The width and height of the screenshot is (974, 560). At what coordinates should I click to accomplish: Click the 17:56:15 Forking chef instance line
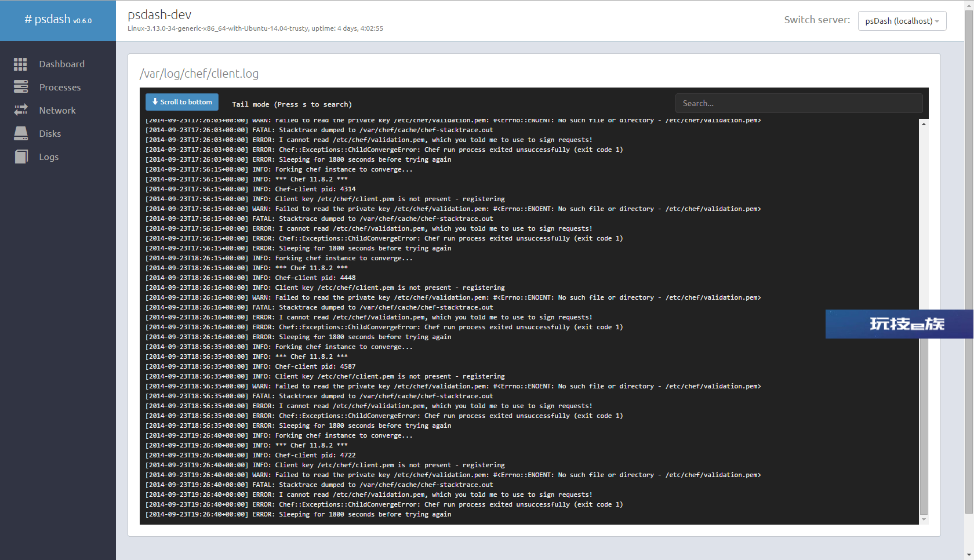coord(279,169)
